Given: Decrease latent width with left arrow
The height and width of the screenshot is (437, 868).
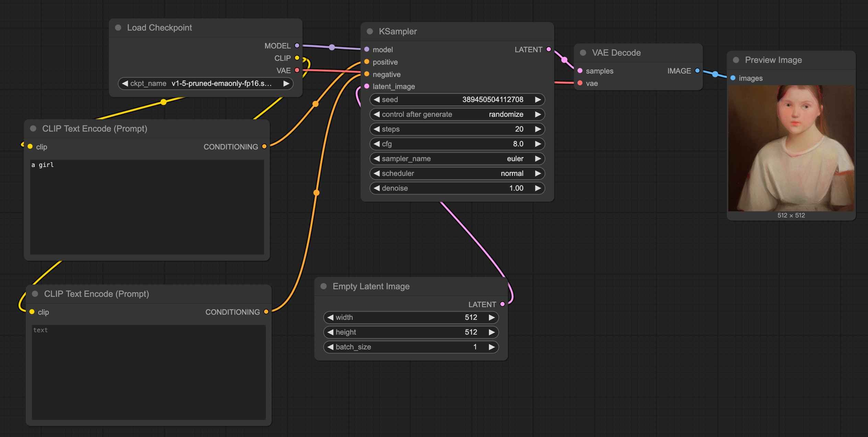Looking at the screenshot, I should [x=330, y=317].
